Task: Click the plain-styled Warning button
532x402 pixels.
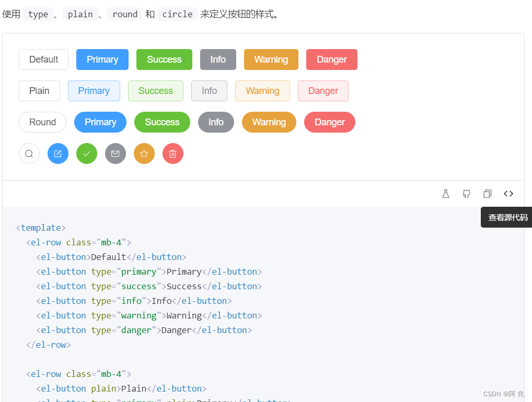Action: coord(262,91)
